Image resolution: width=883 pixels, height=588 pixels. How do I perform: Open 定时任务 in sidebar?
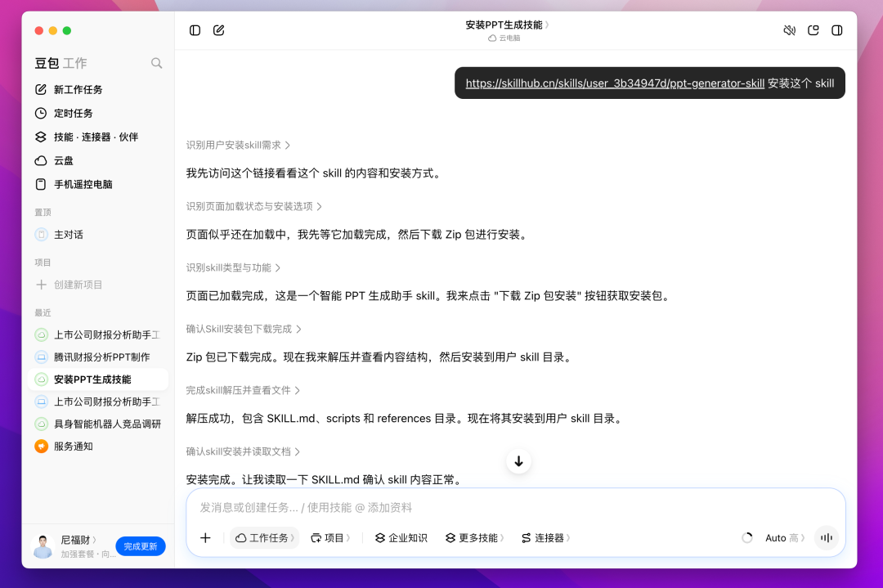[x=97, y=113]
